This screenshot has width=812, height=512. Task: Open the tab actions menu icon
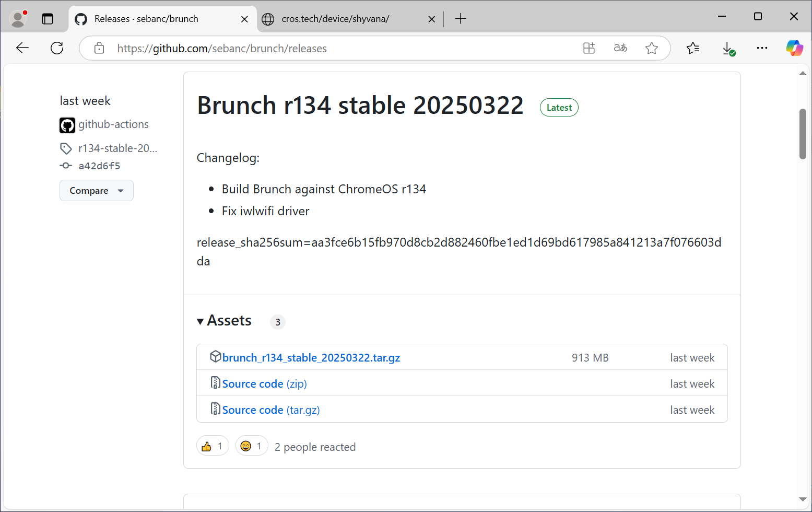pyautogui.click(x=48, y=19)
